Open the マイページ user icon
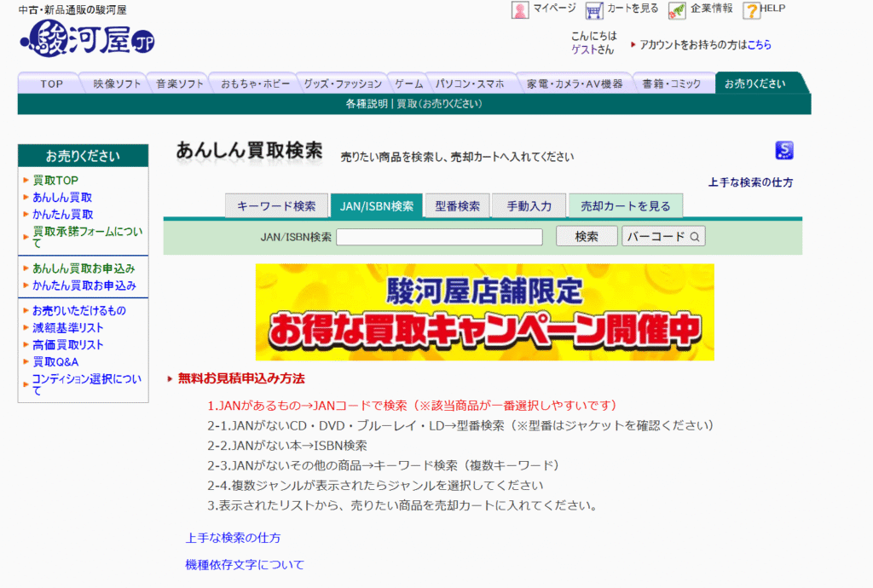Screen dimensions: 873x588 tap(519, 10)
